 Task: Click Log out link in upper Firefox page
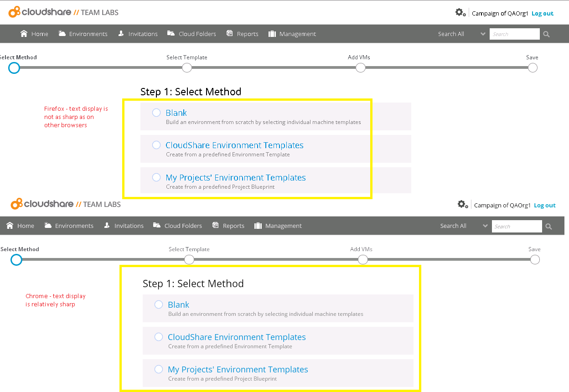[x=543, y=14]
